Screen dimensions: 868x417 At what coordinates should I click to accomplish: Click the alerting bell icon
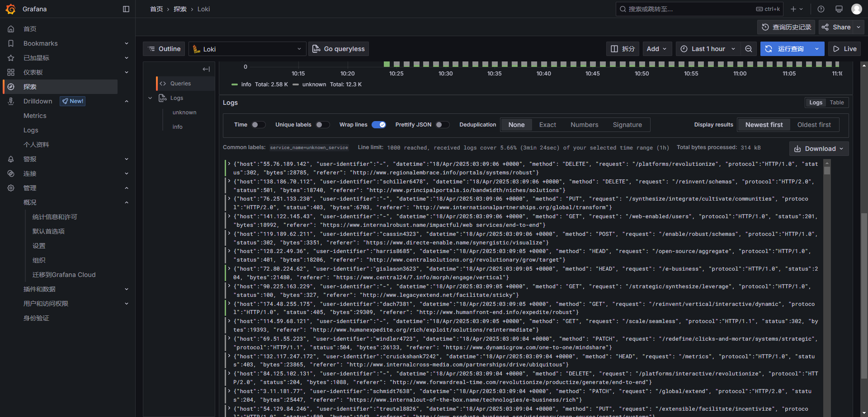coord(11,159)
